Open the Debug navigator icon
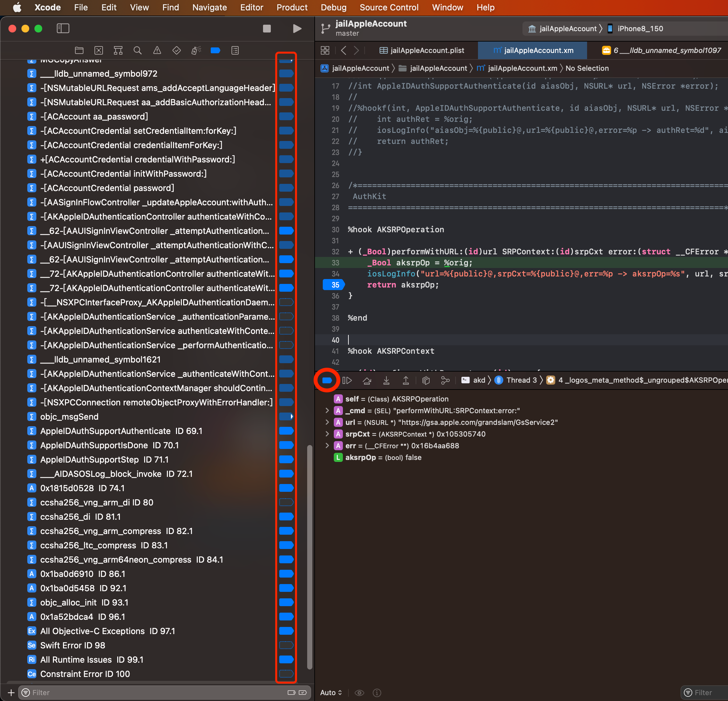Screen dimensions: 728x701 point(196,50)
